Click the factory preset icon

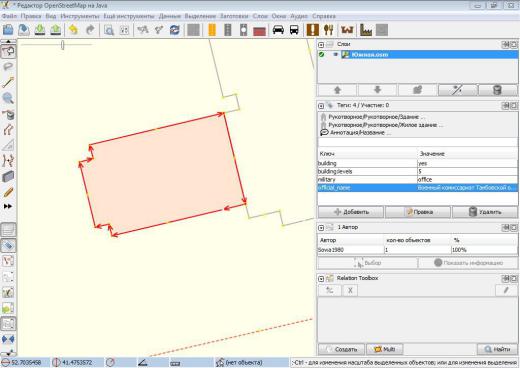click(366, 30)
